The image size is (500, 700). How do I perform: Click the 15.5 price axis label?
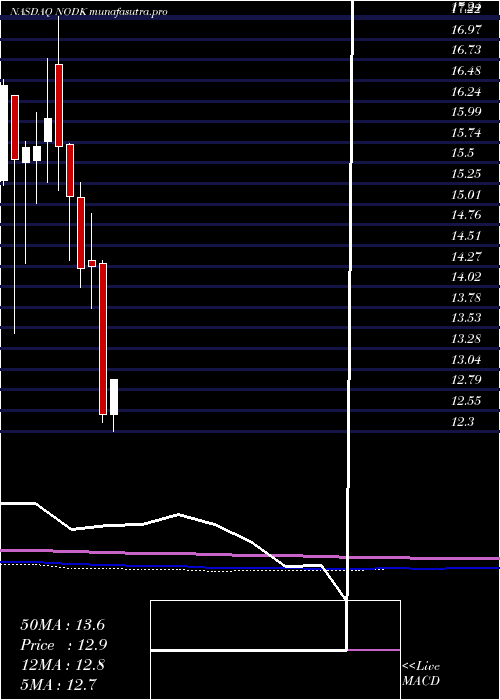462,153
